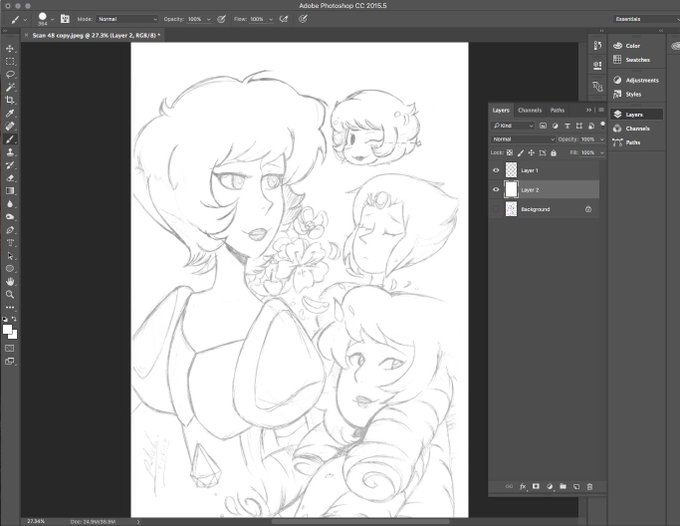Image resolution: width=680 pixels, height=526 pixels.
Task: Select the Gradient tool
Action: 10,191
